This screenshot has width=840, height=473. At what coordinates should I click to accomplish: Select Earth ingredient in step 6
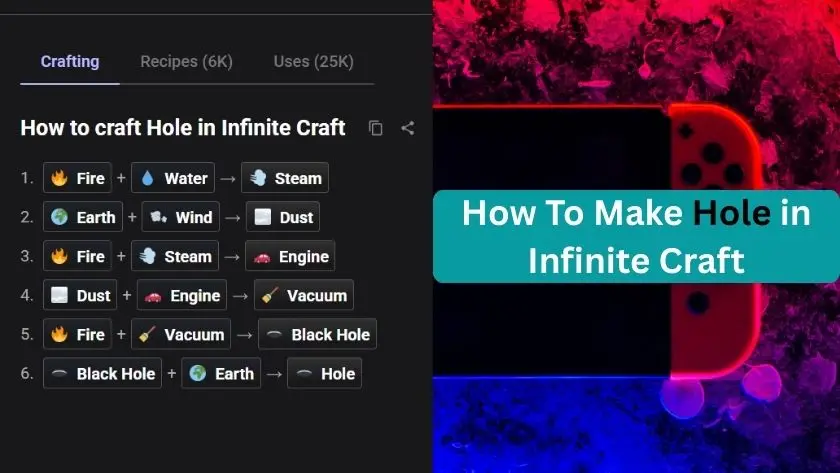221,373
